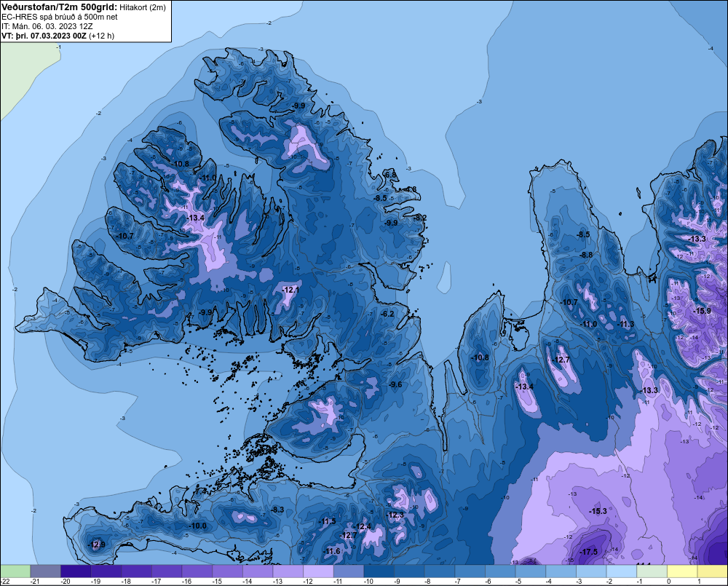Select the -6 blue legend swatch
Image resolution: width=728 pixels, height=586 pixels.
(501, 571)
